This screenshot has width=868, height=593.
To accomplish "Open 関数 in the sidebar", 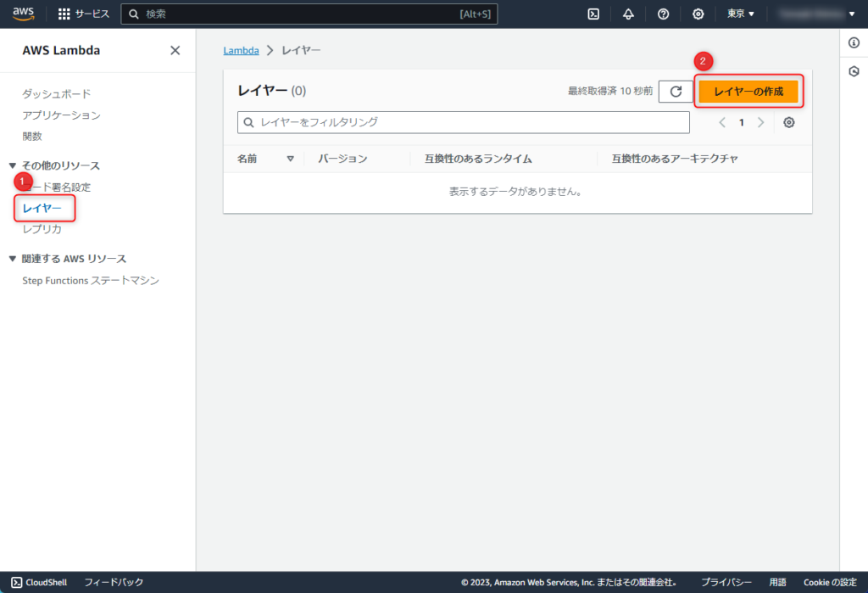I will 32,137.
